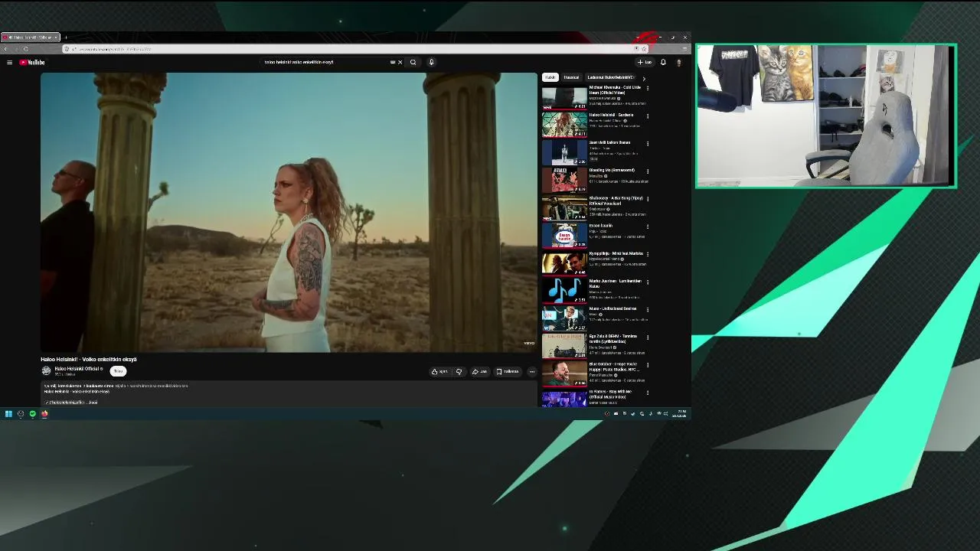Screen dimensions: 980x551
Task: Open YouTube notifications bell
Action: (663, 62)
